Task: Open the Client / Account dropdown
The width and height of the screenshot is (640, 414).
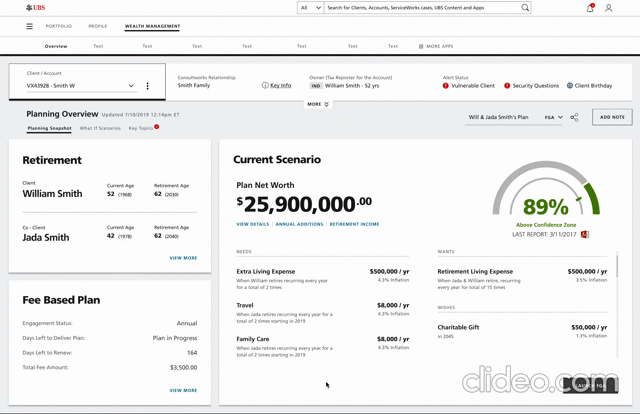Action: 80,86
